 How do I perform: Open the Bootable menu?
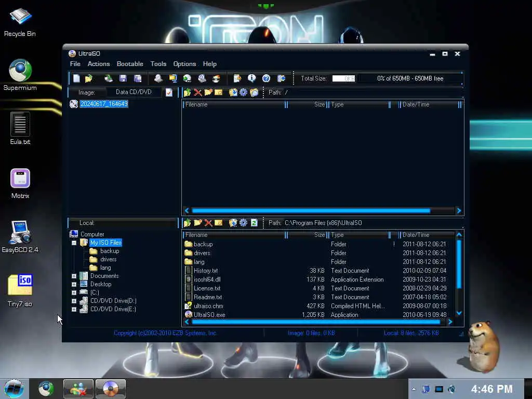[130, 64]
